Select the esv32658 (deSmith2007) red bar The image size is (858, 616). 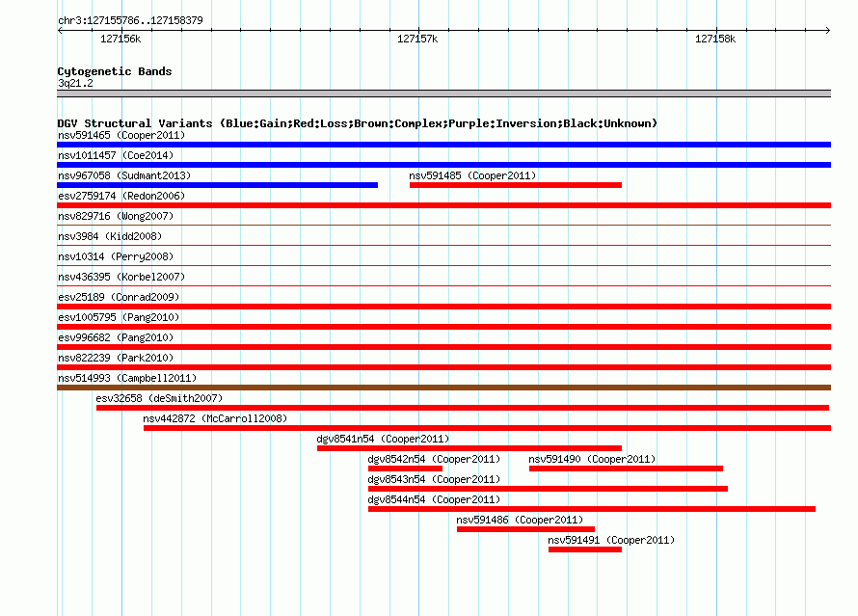pos(463,408)
